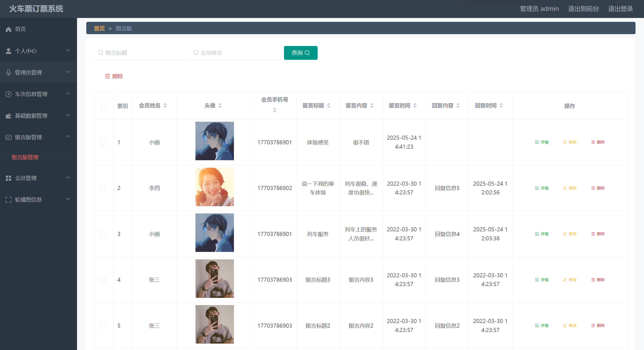
Task: Click the home icon in the sidebar
Action: click(x=8, y=29)
